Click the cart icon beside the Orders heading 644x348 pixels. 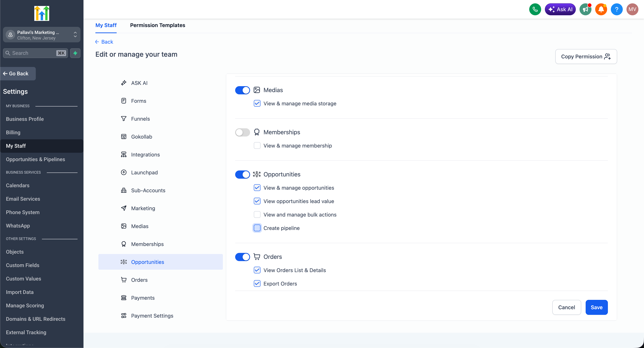257,257
